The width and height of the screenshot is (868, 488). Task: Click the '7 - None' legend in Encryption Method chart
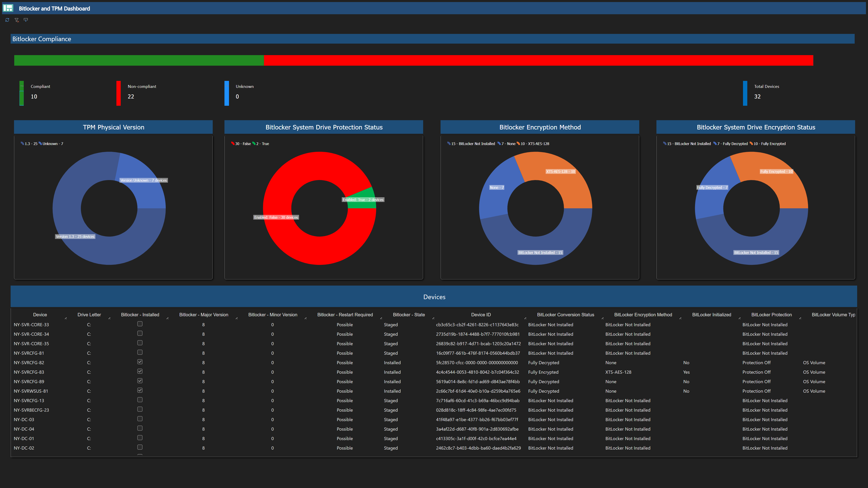pos(507,143)
